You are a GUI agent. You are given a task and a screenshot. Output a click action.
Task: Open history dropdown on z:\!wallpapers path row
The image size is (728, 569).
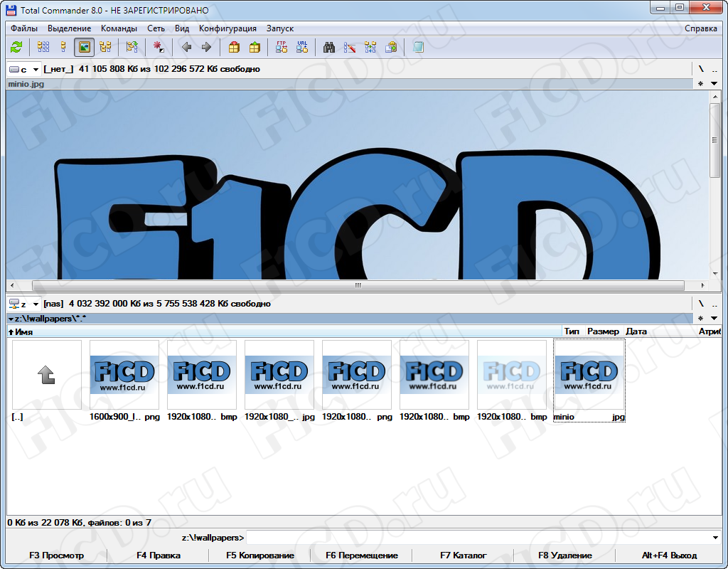(x=714, y=319)
